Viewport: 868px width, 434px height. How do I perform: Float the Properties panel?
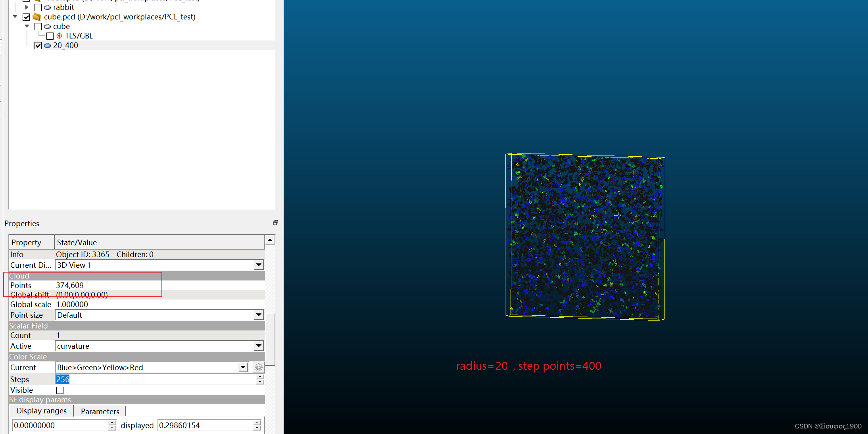(275, 223)
